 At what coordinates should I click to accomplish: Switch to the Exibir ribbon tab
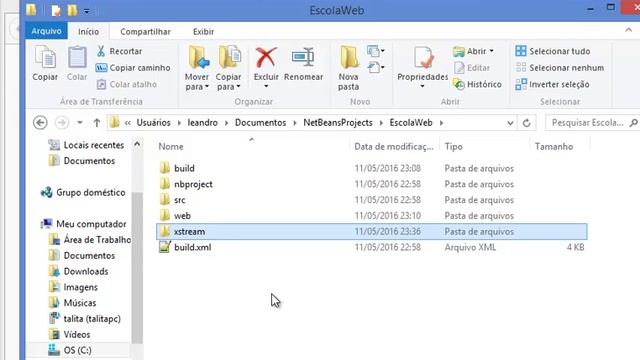point(203,31)
